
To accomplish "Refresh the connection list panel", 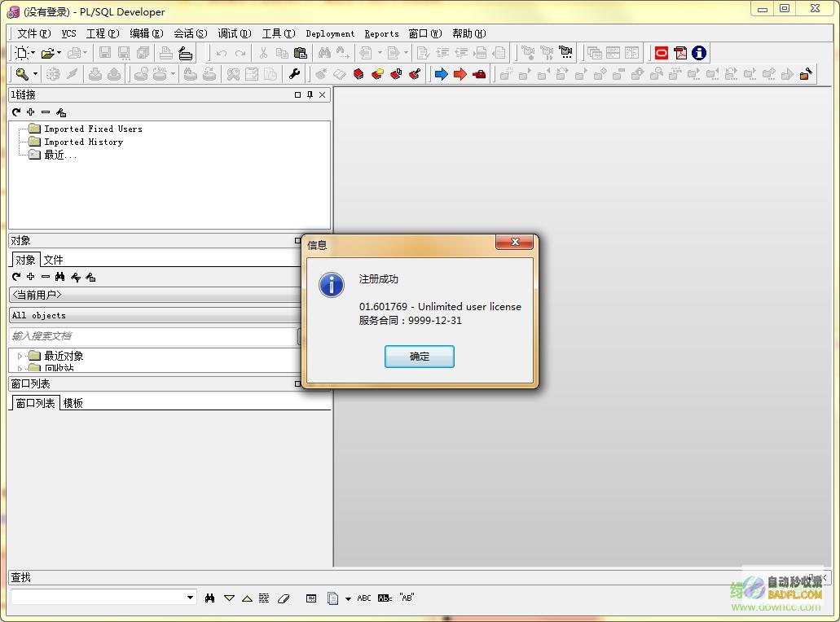I will click(x=16, y=112).
